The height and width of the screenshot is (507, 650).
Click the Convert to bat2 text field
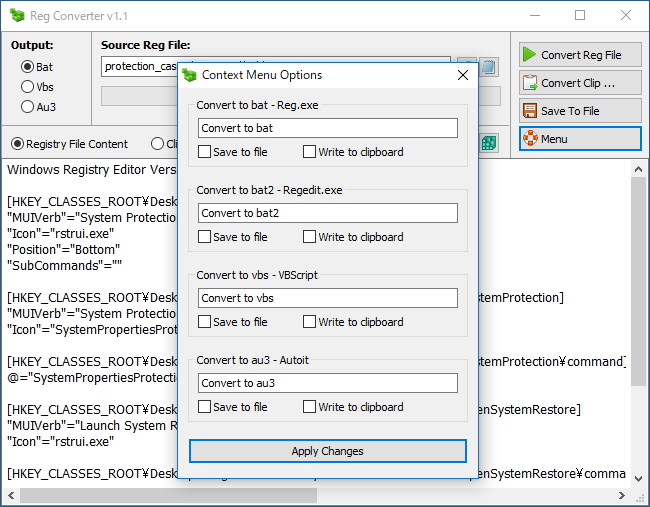(327, 213)
